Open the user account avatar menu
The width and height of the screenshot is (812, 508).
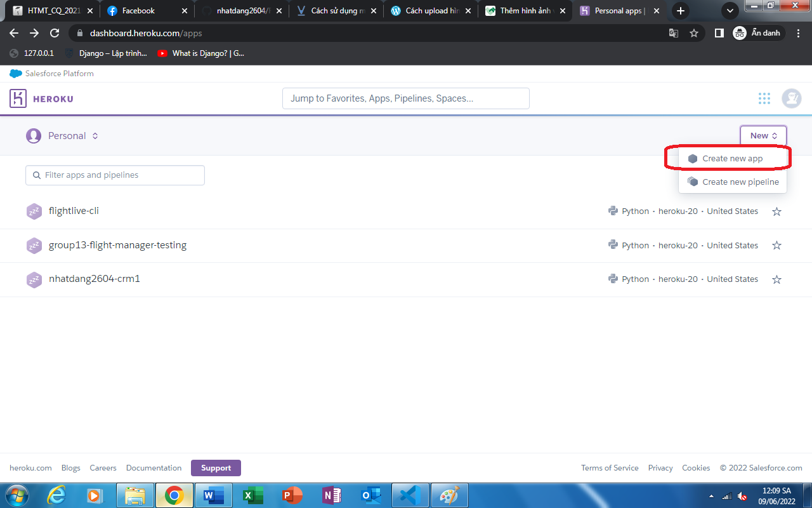pos(792,98)
